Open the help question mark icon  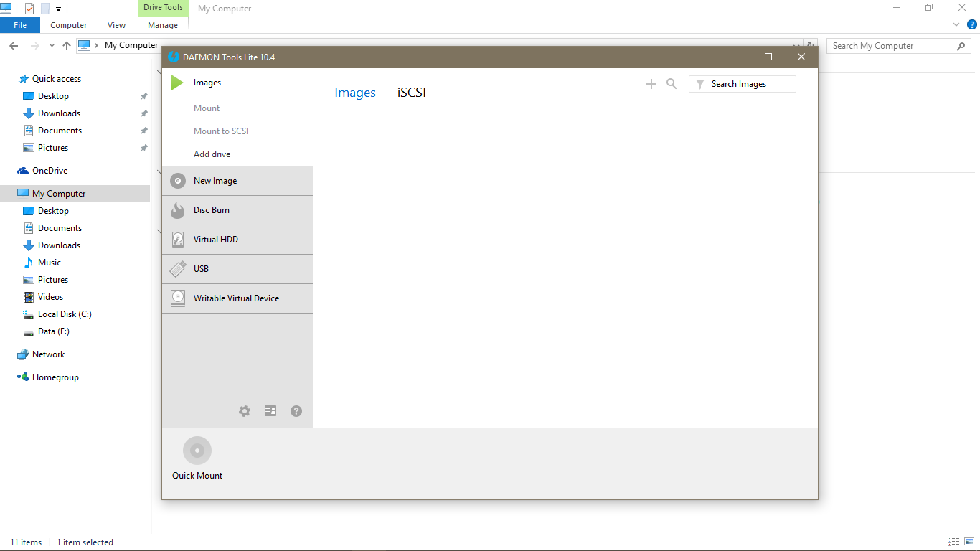click(296, 411)
